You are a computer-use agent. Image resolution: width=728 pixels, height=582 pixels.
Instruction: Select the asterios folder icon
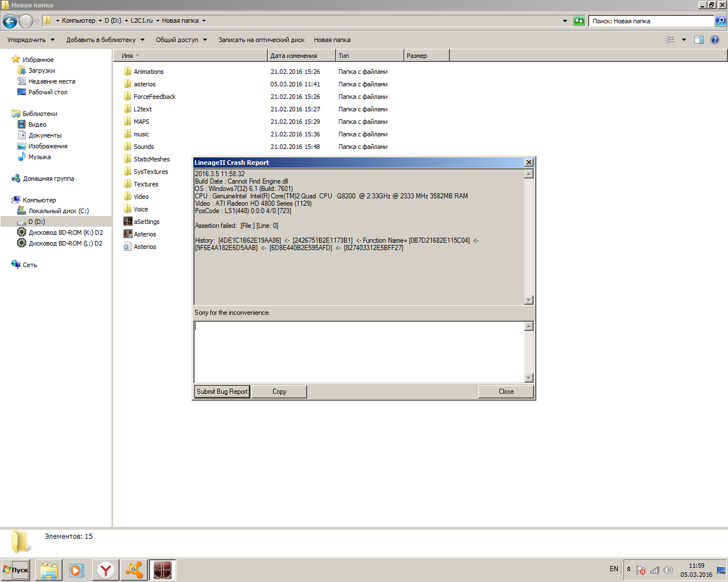(x=128, y=84)
